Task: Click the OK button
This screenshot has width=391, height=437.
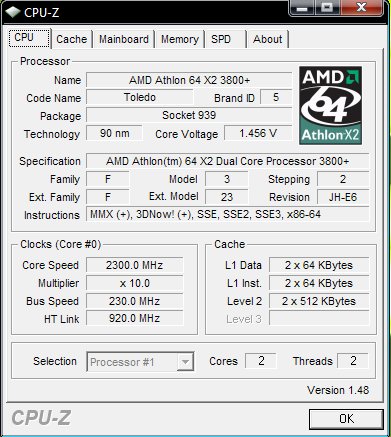Action: [346, 419]
